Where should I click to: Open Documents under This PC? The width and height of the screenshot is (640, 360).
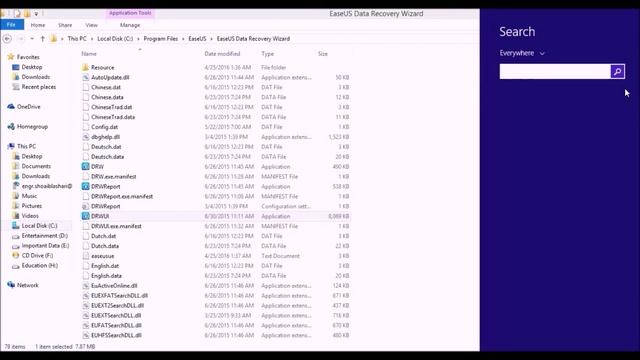[x=36, y=166]
